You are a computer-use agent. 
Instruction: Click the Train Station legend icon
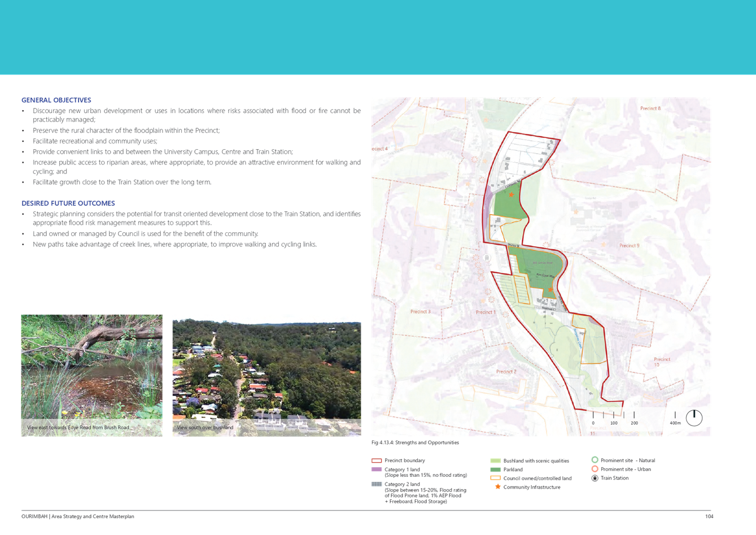595,478
